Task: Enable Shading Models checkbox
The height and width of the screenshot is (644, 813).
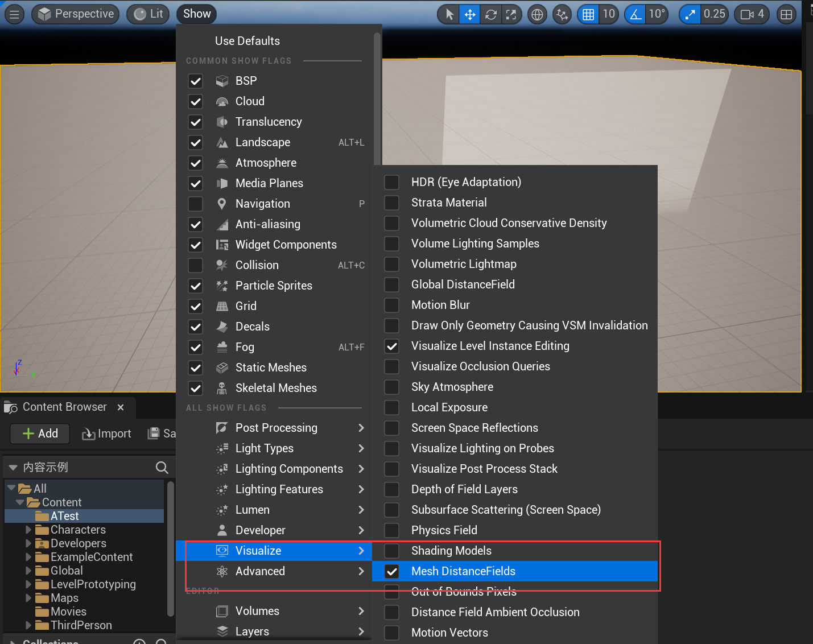Action: click(x=392, y=551)
